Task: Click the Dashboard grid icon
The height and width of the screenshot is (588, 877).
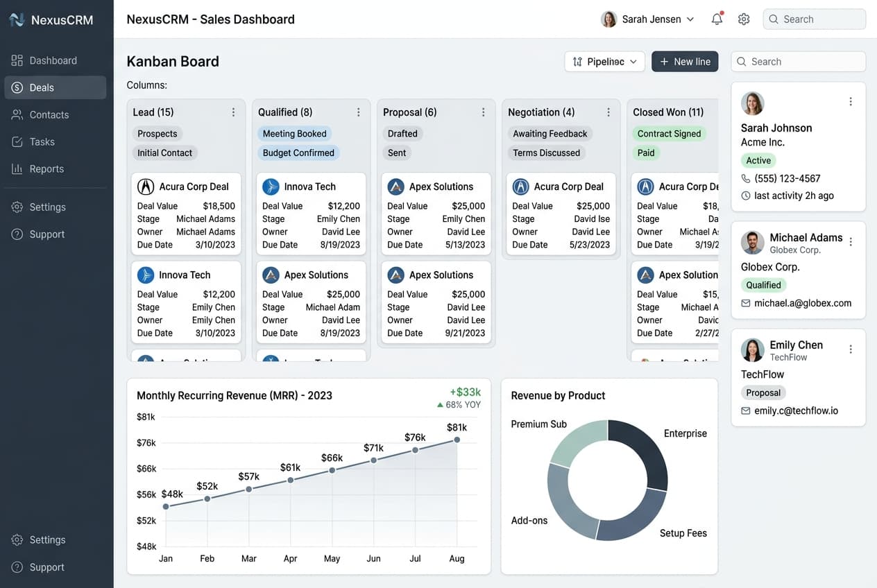Action: tap(17, 60)
